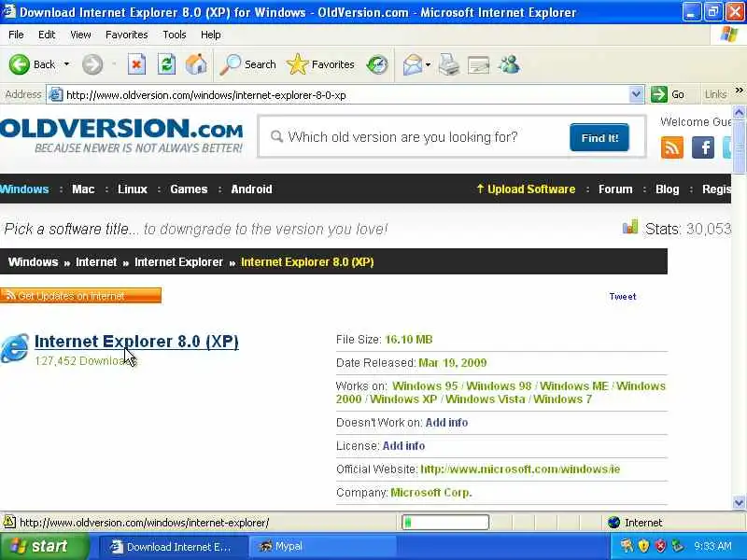
Task: Click Internet Explorer in the breadcrumb
Action: click(178, 262)
